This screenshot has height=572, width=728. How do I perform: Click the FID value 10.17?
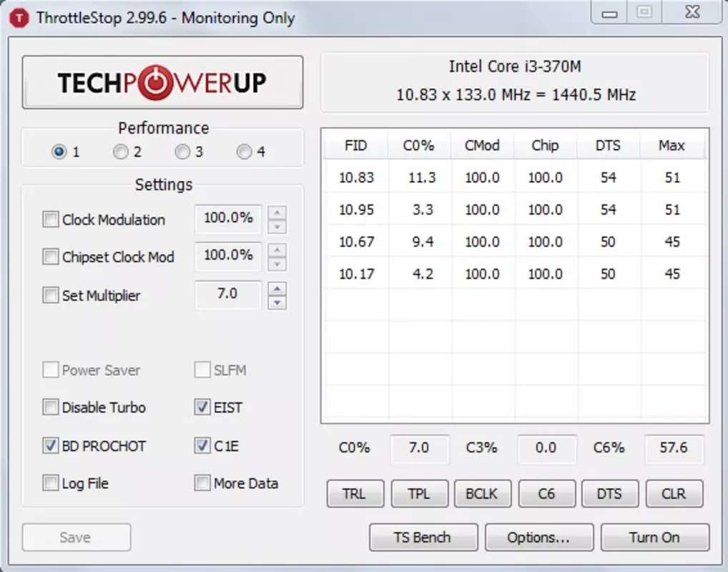tap(356, 273)
